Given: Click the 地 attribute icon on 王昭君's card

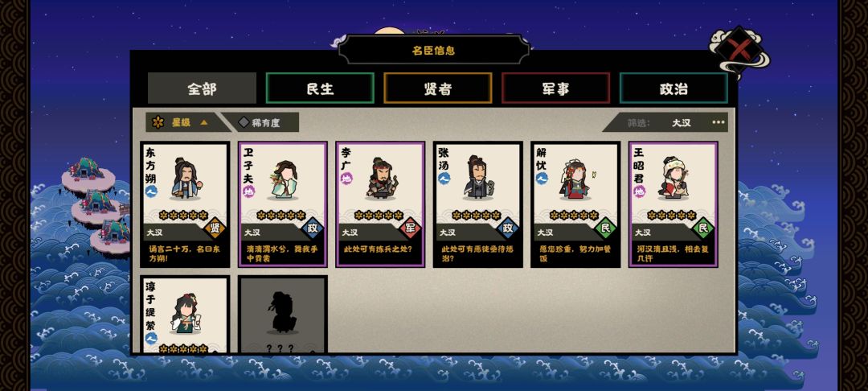Looking at the screenshot, I should pos(640,191).
